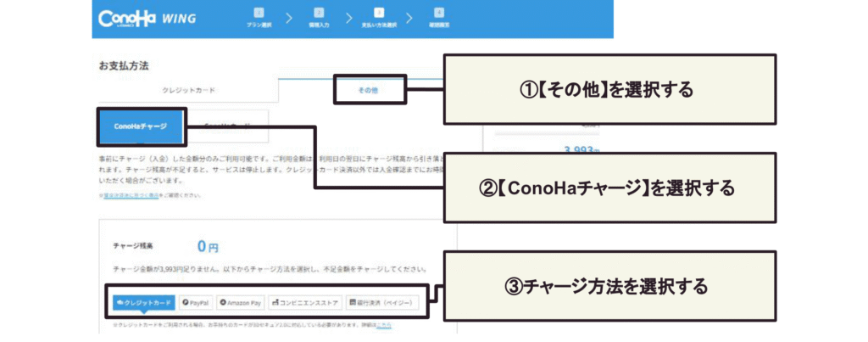Click step 3 支払い方法選択 icon
Image resolution: width=868 pixels, height=342 pixels.
point(378,13)
